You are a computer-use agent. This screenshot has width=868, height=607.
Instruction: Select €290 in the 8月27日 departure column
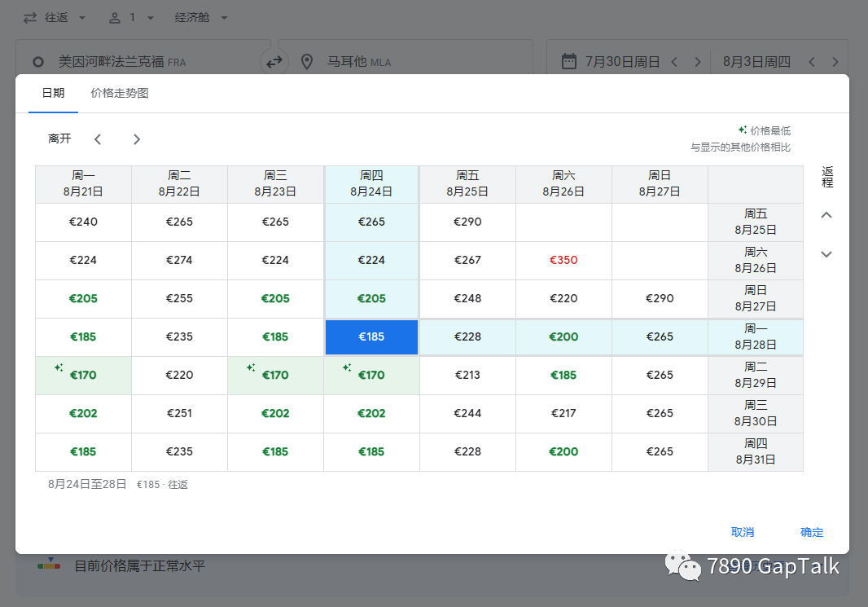(x=660, y=298)
